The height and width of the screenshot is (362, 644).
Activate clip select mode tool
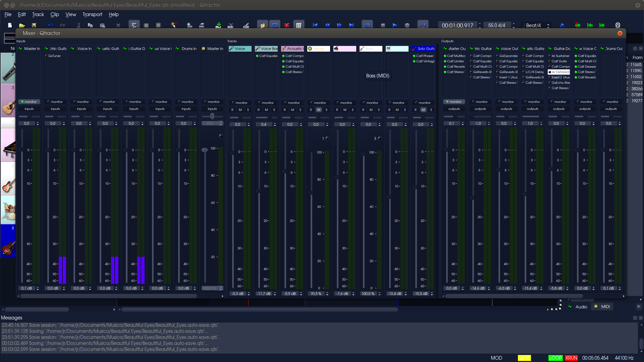pos(134,25)
